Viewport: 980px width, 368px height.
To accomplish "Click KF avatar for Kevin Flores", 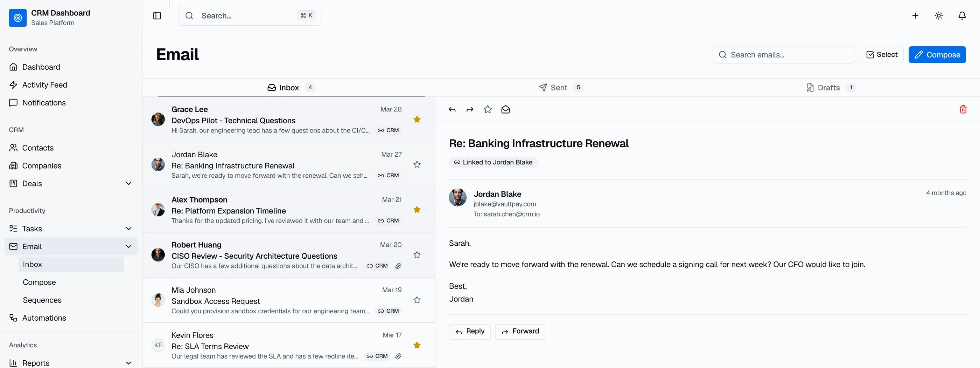I will (x=158, y=345).
